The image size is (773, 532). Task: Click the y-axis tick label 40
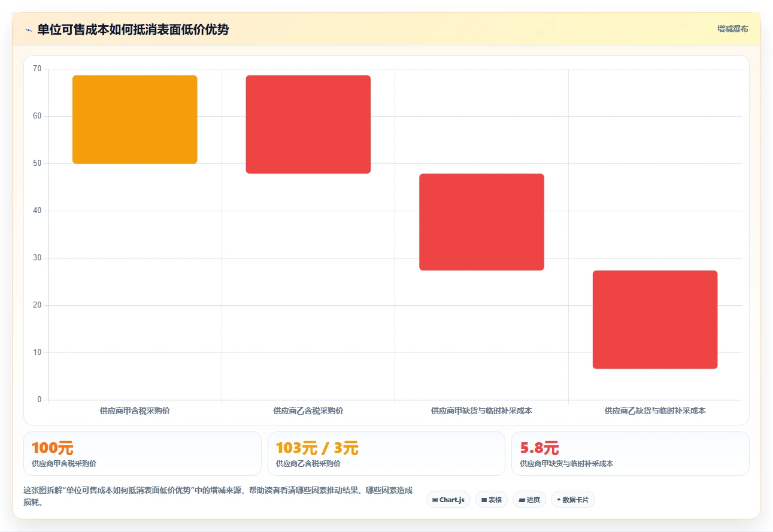37,211
